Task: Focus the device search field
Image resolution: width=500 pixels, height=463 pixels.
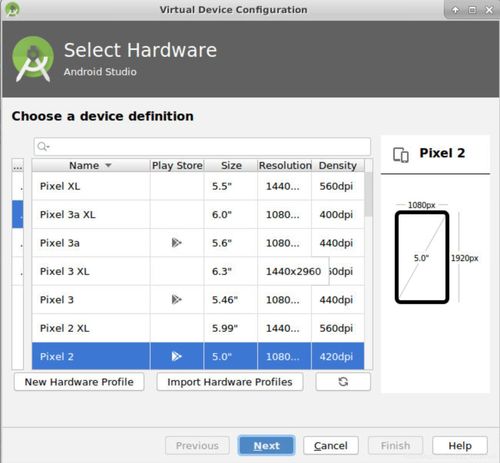Action: pyautogui.click(x=202, y=146)
